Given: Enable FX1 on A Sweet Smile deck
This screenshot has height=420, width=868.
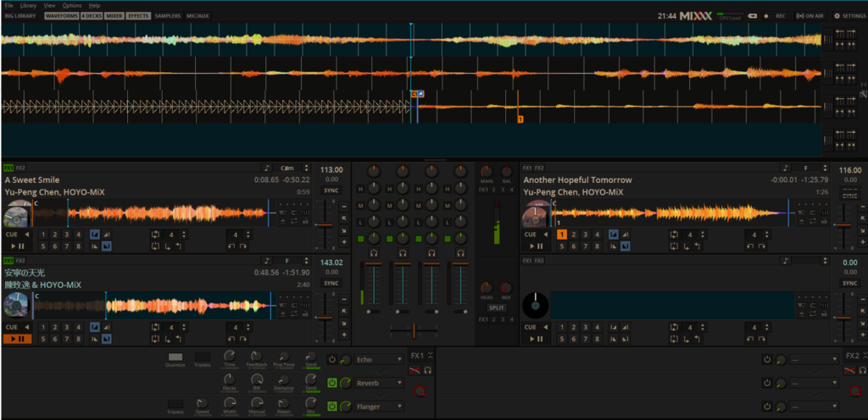Looking at the screenshot, I should [x=8, y=168].
